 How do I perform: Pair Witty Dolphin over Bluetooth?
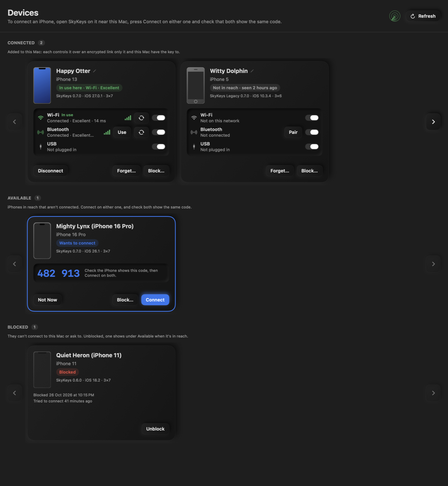[x=293, y=132]
